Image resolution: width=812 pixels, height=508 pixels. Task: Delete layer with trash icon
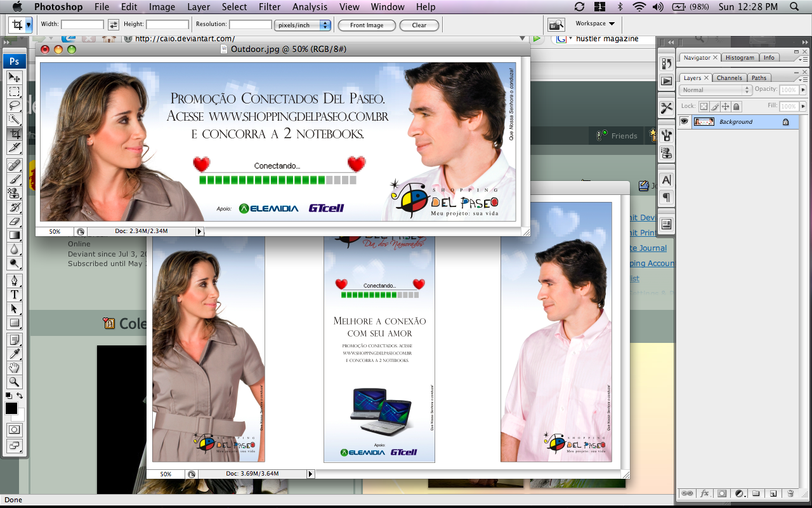coord(790,493)
